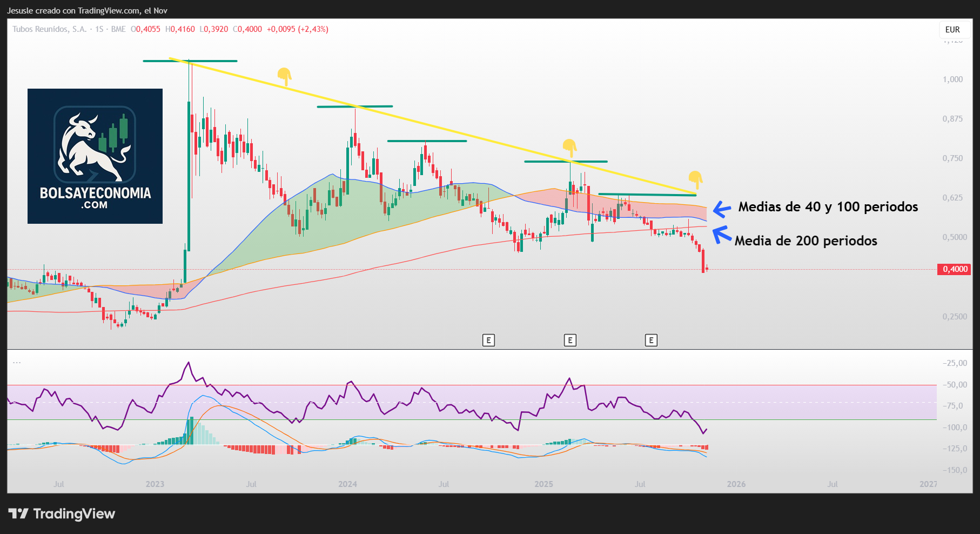Image resolution: width=980 pixels, height=534 pixels.
Task: Click the 'Media de 200 periodos' text annotation
Action: point(806,241)
